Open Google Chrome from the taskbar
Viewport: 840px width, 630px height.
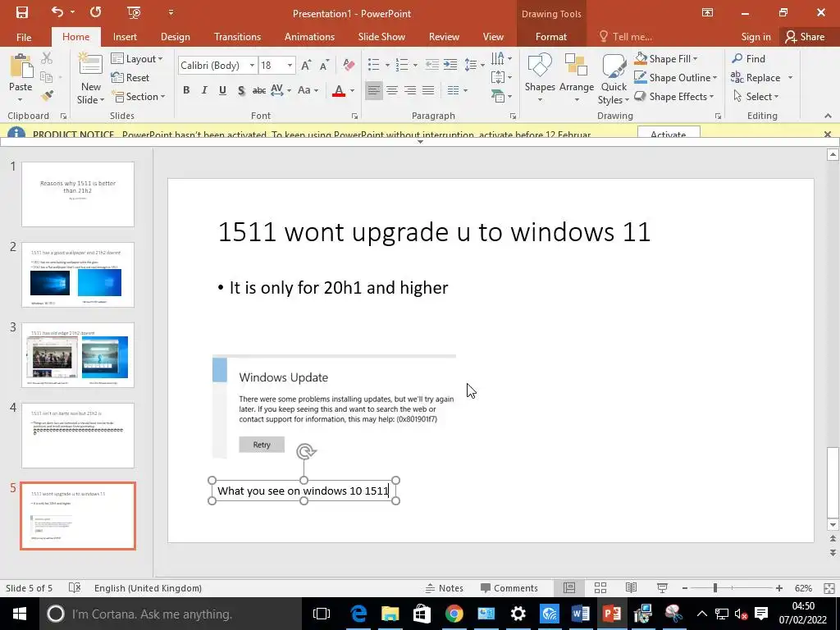click(454, 614)
